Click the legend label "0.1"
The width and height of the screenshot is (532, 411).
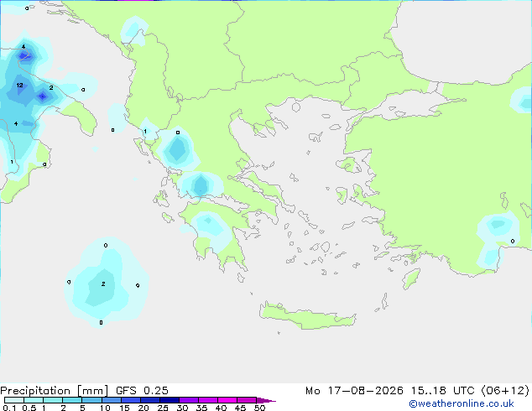(x=9, y=408)
